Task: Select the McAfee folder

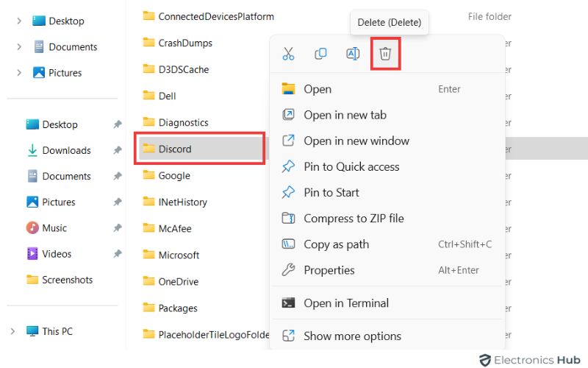Action: (x=175, y=229)
